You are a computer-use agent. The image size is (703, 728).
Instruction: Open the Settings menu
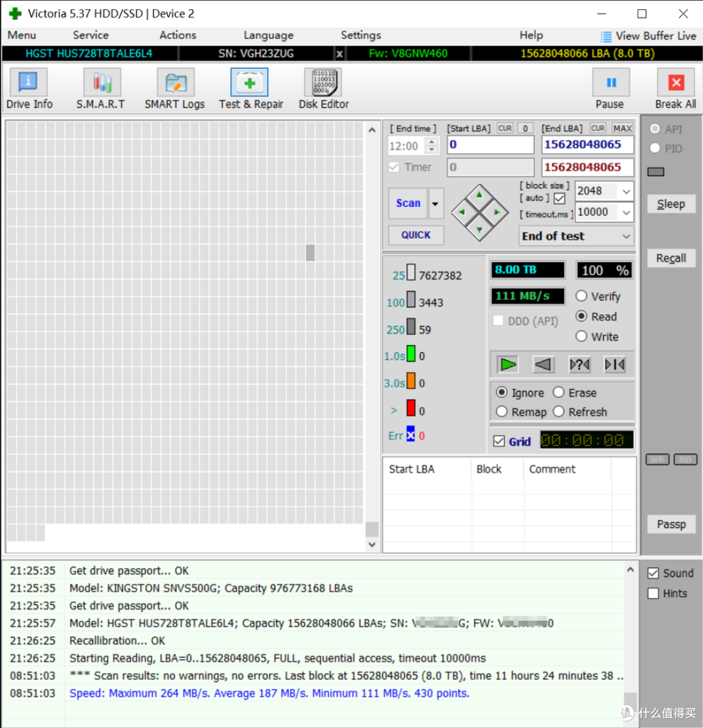[361, 35]
